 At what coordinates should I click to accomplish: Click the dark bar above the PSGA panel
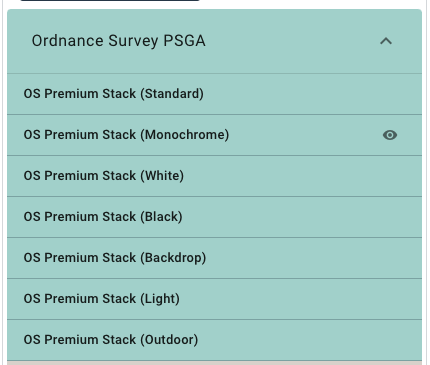pyautogui.click(x=110, y=0)
